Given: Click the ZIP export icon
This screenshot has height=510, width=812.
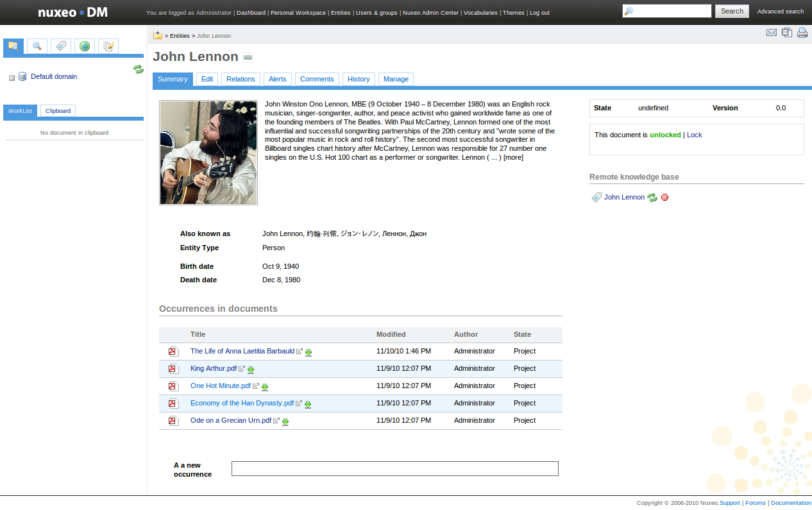Looking at the screenshot, I should (787, 33).
